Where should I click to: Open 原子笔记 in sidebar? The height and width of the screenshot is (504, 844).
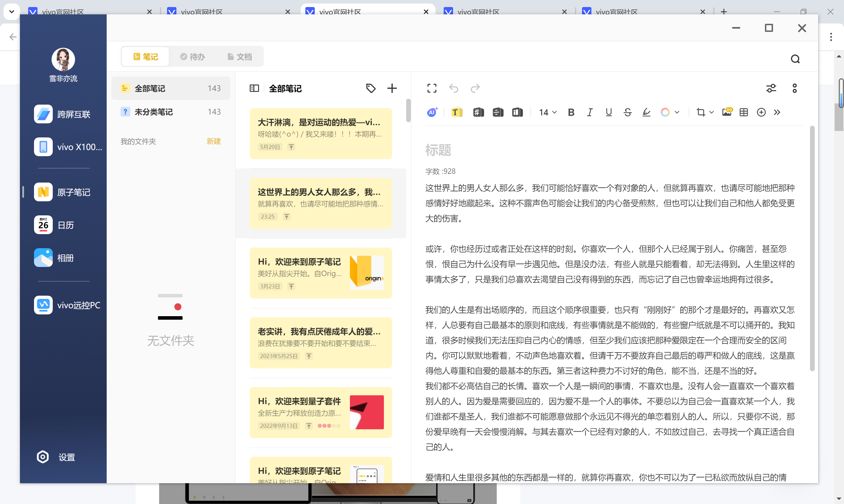coord(62,192)
